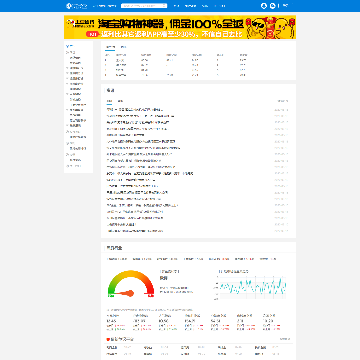Viewport: 360px width, 360px height.
Task: Click the red heart icon above the bottom table
Action: 108,339
